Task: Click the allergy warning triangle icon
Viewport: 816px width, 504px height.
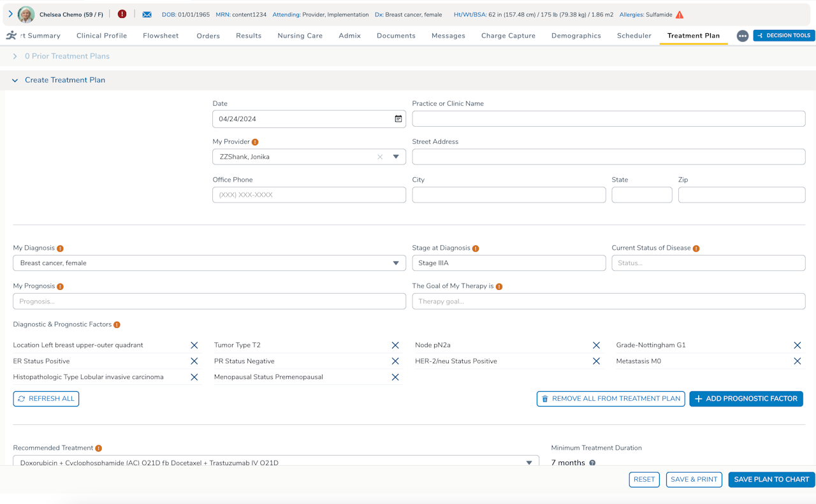Action: click(x=680, y=15)
